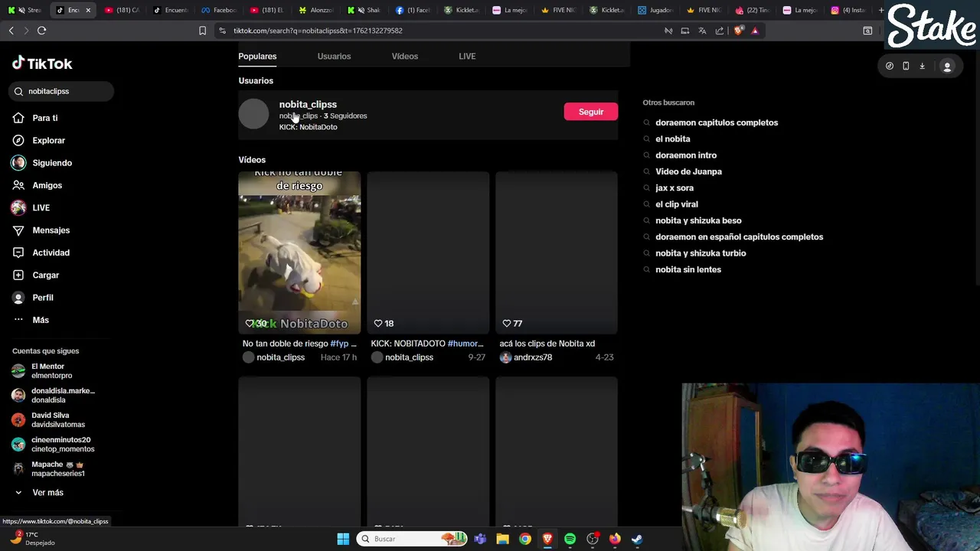Close the active TikTok browser tab
This screenshot has height=551, width=980.
point(88,10)
